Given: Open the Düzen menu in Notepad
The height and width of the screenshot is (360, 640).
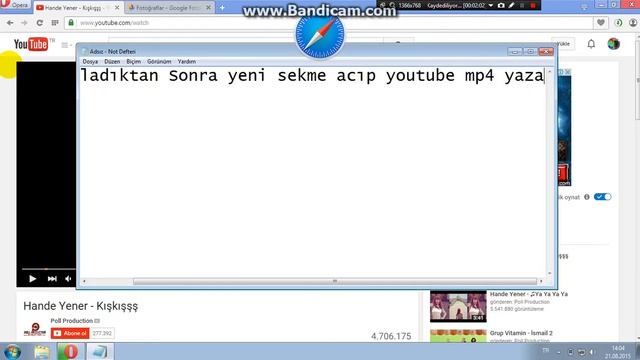Looking at the screenshot, I should 112,62.
